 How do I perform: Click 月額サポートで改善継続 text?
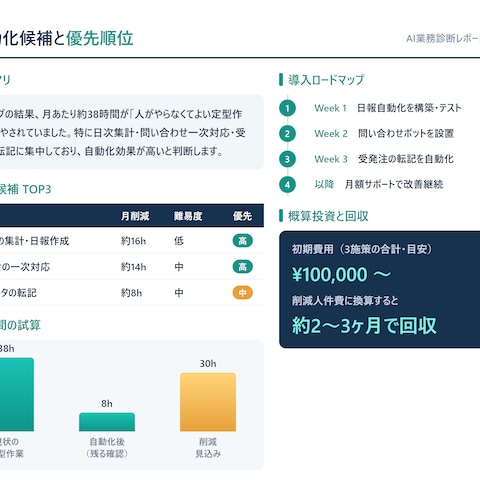394,184
